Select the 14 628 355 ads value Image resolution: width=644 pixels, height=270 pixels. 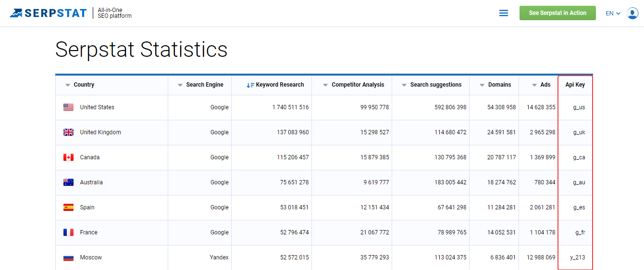tap(541, 107)
